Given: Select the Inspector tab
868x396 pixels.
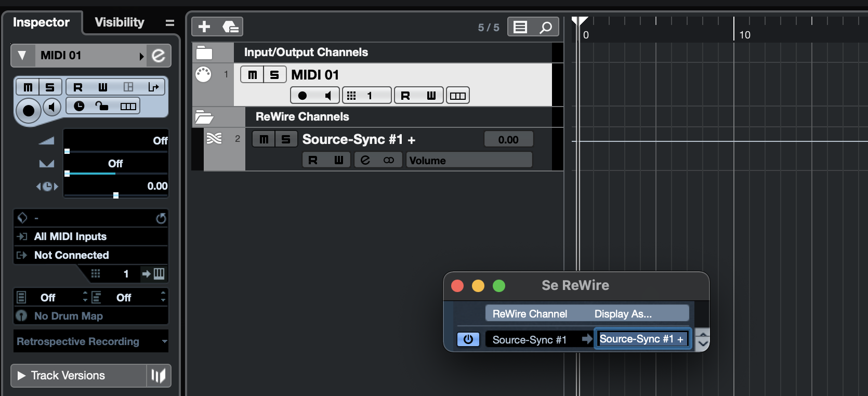Looking at the screenshot, I should [41, 22].
